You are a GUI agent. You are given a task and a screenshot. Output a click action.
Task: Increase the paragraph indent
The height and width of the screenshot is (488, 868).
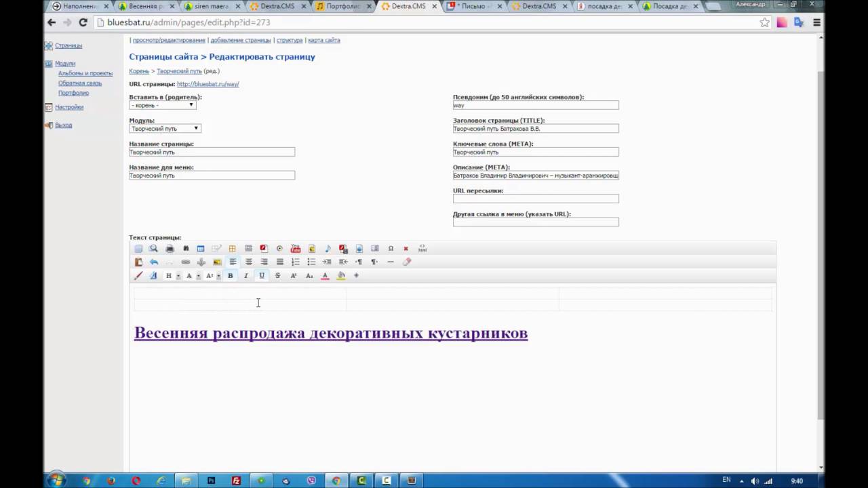click(x=327, y=262)
